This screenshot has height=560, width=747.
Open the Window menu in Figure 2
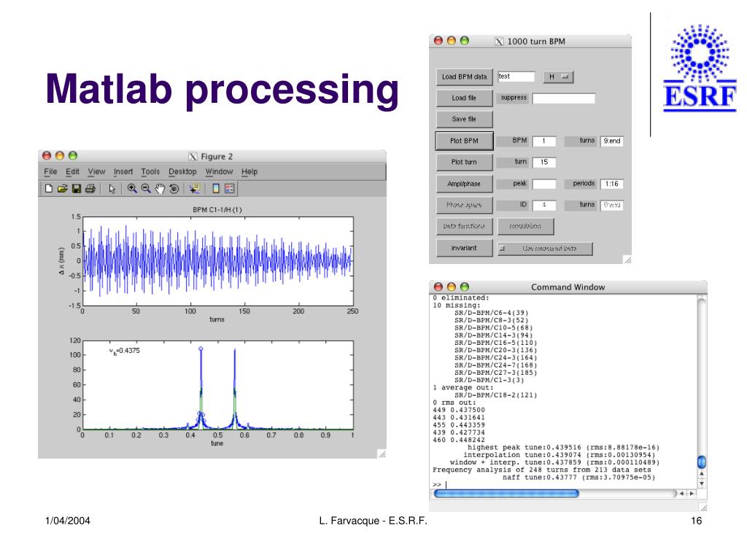point(219,172)
